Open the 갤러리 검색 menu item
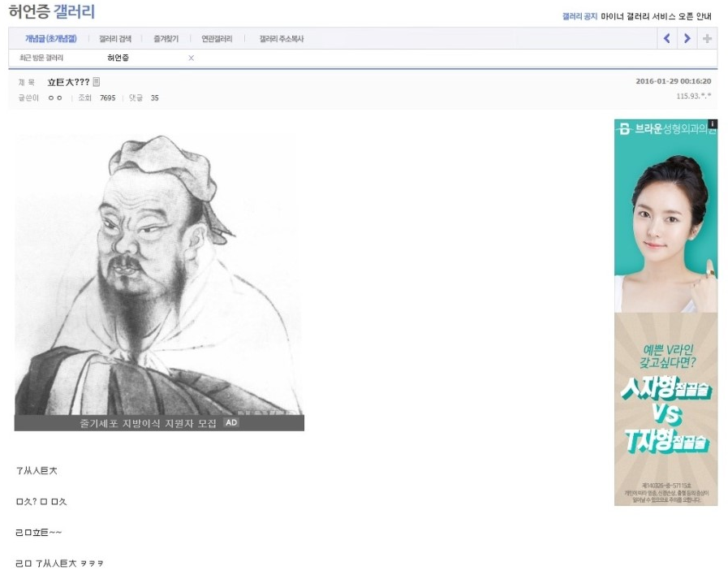This screenshot has height=588, width=728. (115, 39)
